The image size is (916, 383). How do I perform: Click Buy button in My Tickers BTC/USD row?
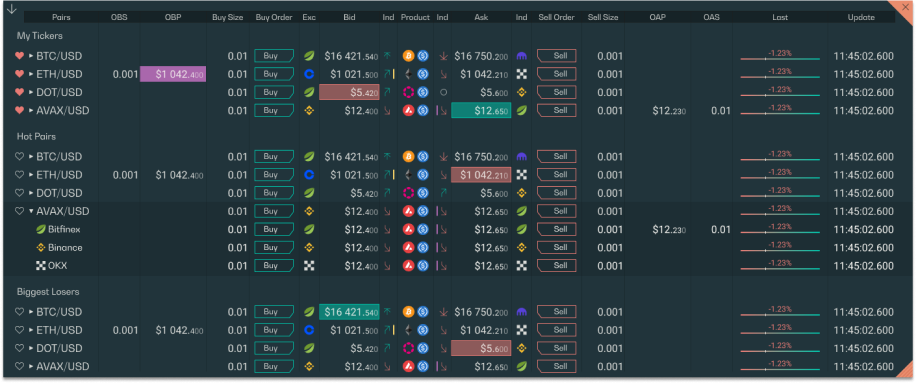coord(273,57)
